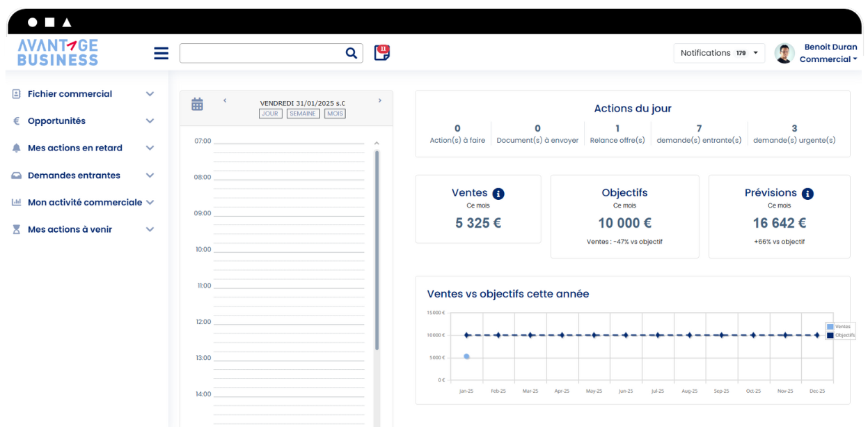The height and width of the screenshot is (436, 868).
Task: Open the Notifications dropdown
Action: pos(719,52)
